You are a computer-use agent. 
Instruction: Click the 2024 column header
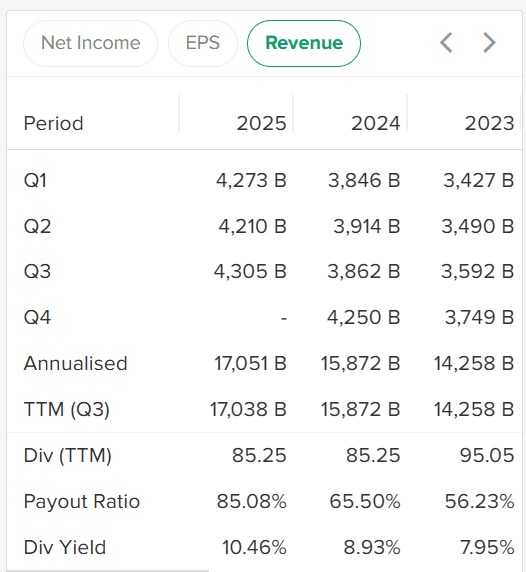pos(376,123)
